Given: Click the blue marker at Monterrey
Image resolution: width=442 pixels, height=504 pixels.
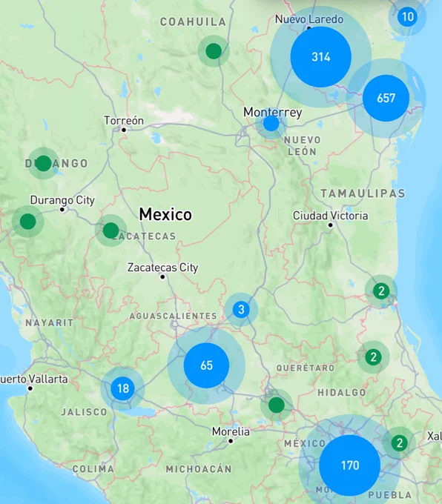Looking at the screenshot, I should 271,124.
